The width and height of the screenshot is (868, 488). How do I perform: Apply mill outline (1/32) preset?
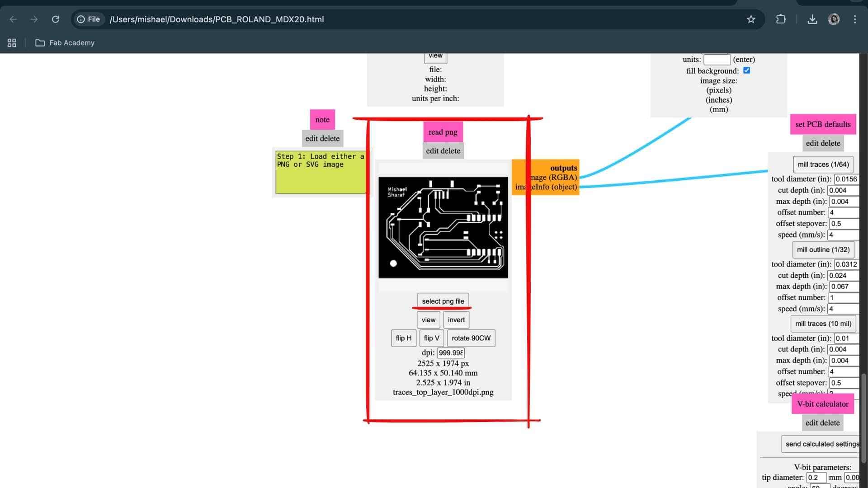click(x=823, y=249)
